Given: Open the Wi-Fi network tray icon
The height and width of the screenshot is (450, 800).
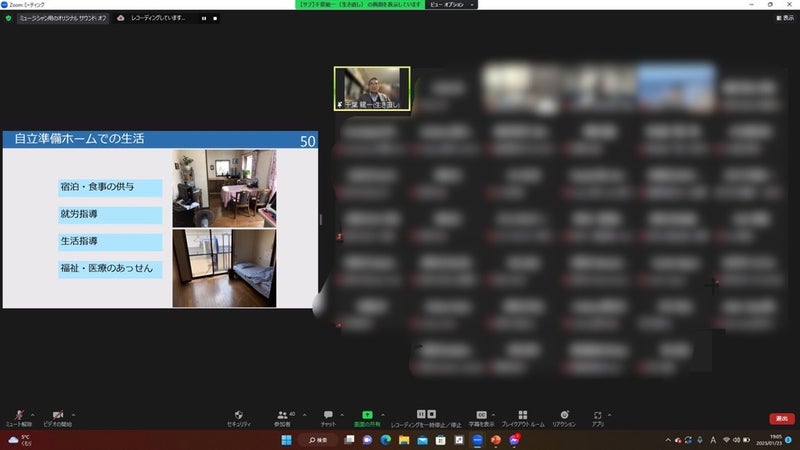Looking at the screenshot, I should coord(727,440).
